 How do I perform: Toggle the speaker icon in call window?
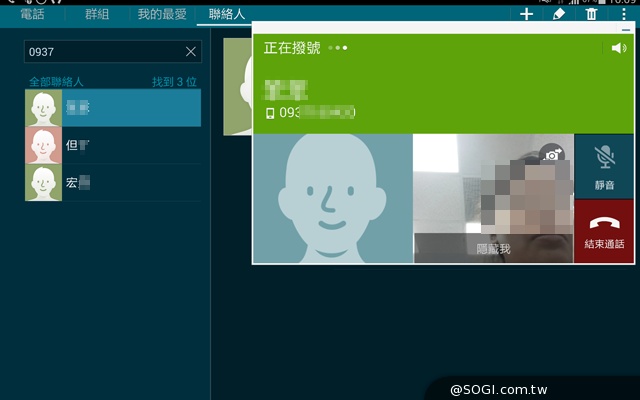point(619,48)
